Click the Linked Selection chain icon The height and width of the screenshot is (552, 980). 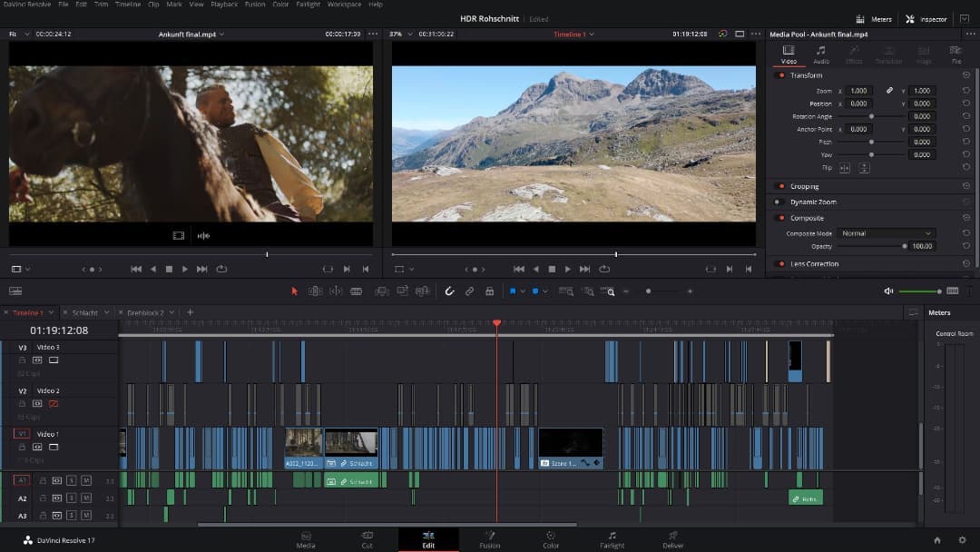pos(469,291)
